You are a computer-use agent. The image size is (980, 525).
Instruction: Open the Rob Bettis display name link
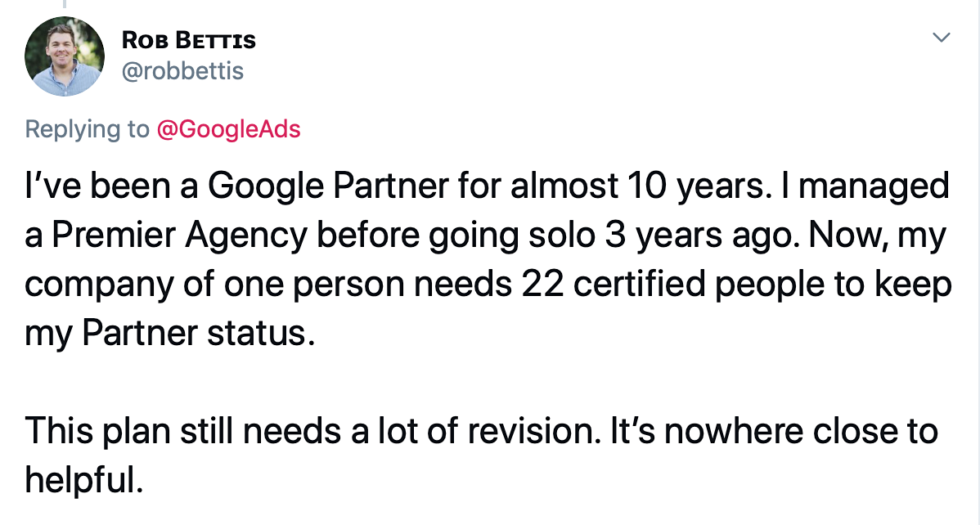[189, 41]
